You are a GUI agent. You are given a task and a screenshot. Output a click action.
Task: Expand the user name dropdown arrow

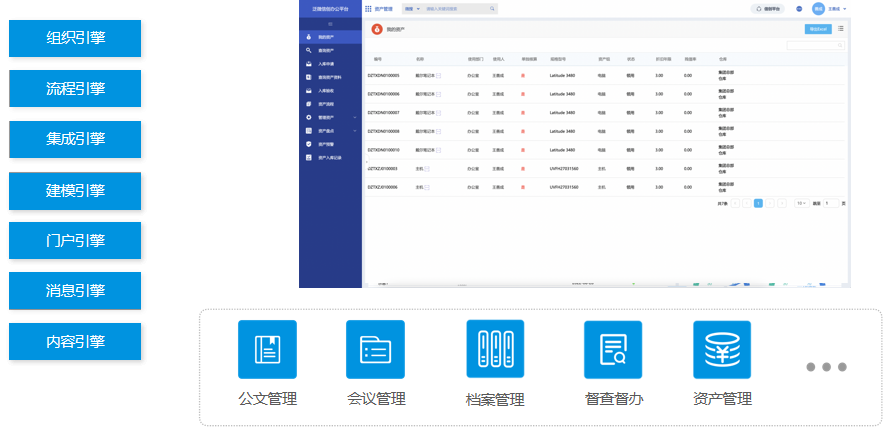tap(845, 9)
